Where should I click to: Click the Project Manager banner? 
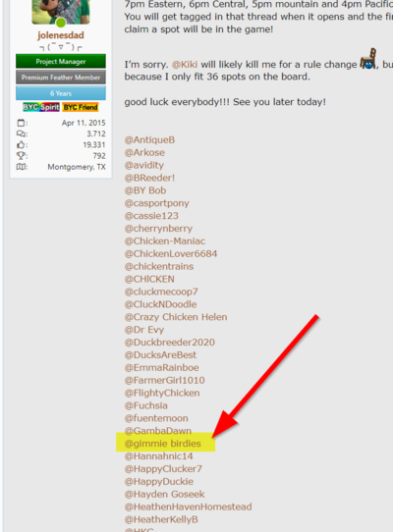point(61,62)
